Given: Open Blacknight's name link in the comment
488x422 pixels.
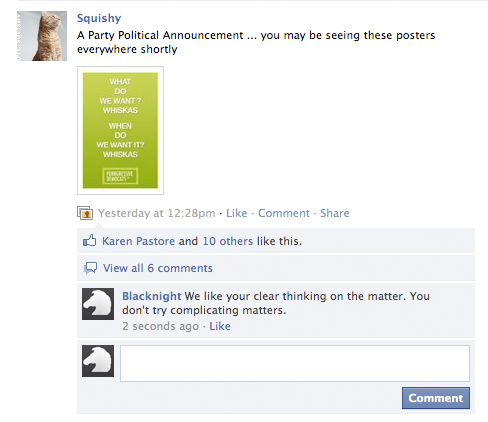Looking at the screenshot, I should pyautogui.click(x=152, y=296).
